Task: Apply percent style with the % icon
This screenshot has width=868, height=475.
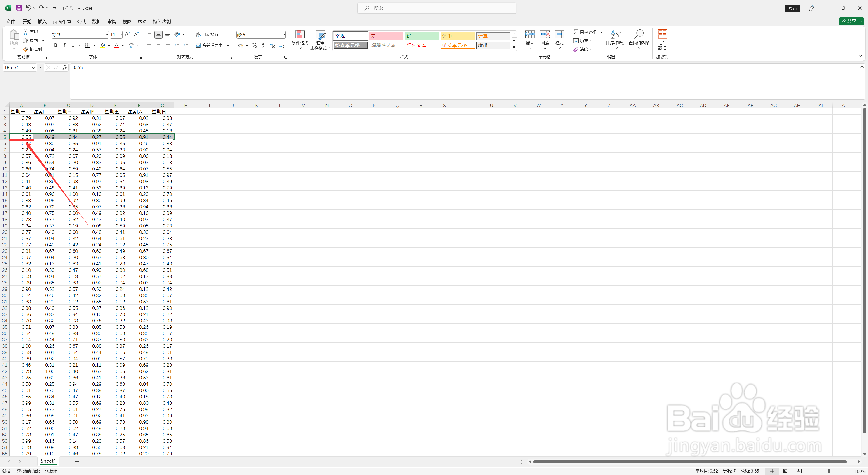Action: [x=254, y=45]
